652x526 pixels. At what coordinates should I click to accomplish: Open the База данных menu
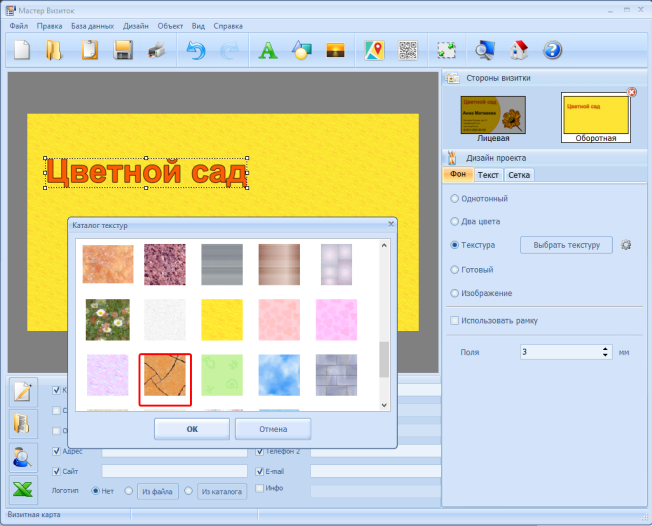[92, 26]
